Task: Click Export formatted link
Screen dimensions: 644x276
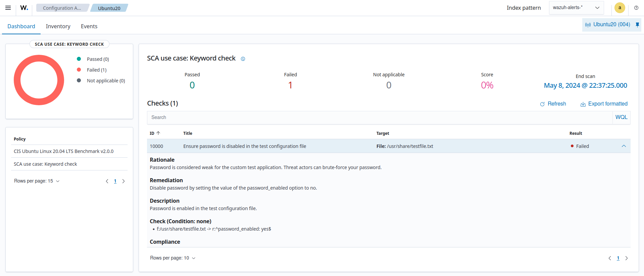Action: (x=604, y=104)
